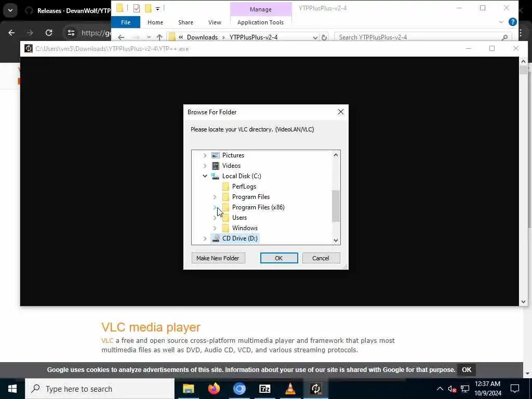532x399 pixels.
Task: Click the Make New Folder button
Action: [218, 258]
